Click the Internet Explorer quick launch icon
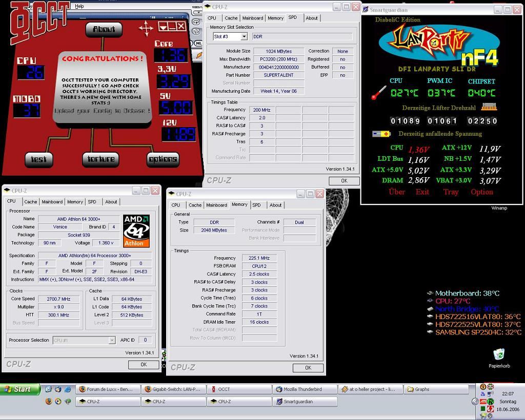Viewport: 525px width, 420px height. (68, 389)
